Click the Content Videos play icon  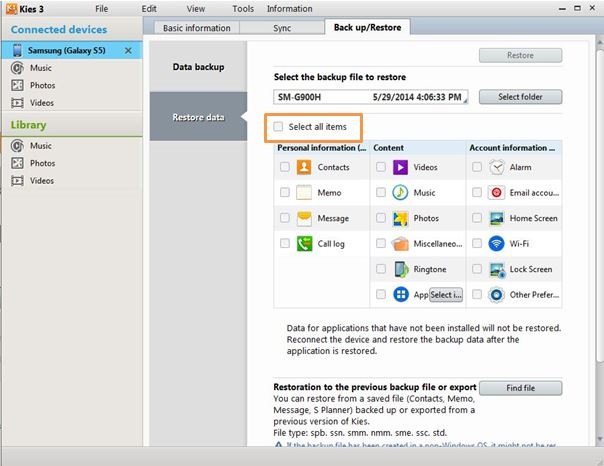(x=400, y=167)
